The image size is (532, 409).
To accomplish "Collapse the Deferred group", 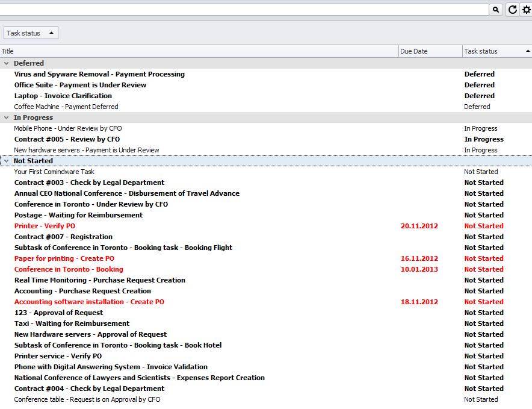I will (7, 63).
